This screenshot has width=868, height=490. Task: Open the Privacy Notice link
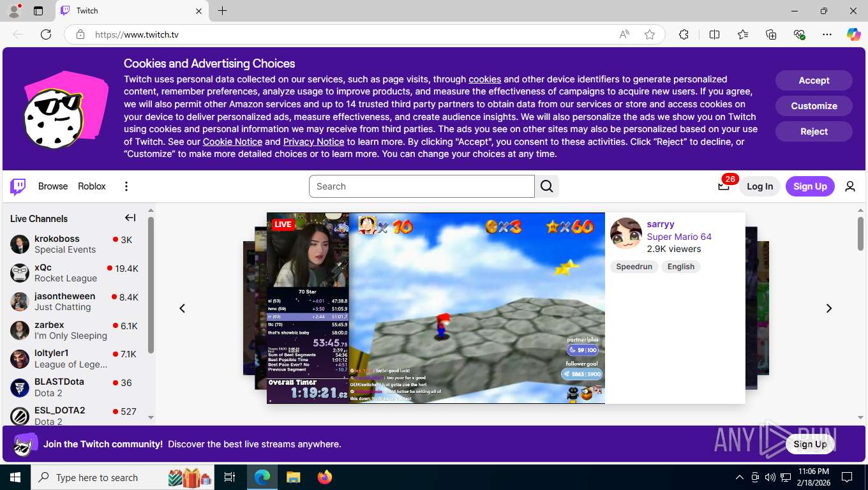(313, 142)
